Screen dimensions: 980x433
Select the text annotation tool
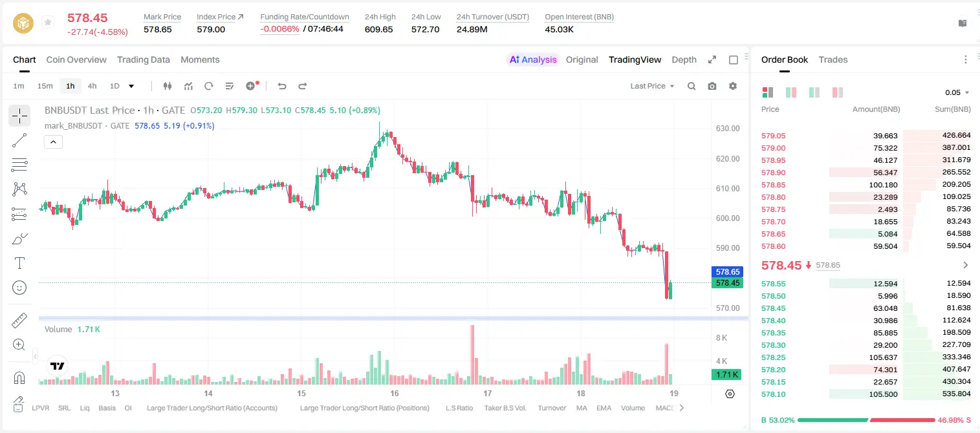(19, 263)
